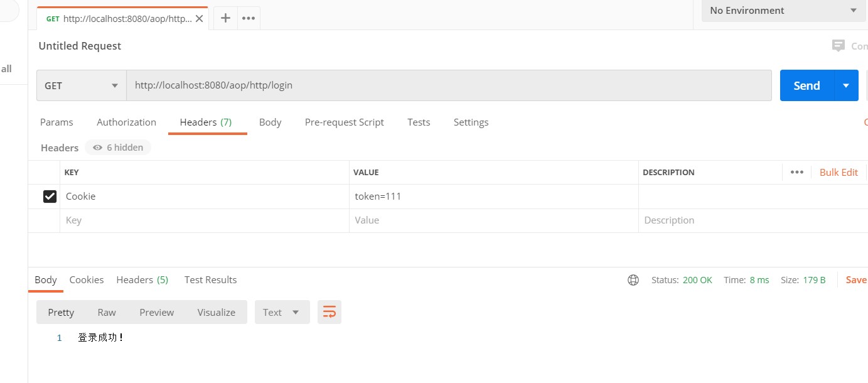Expand the No Environment selector
Screen dimensions: 868x383
pos(783,11)
